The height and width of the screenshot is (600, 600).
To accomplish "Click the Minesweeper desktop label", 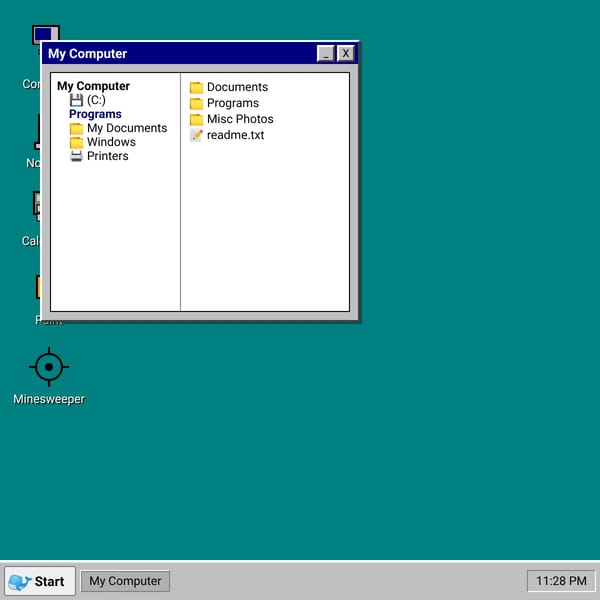I will tap(49, 399).
